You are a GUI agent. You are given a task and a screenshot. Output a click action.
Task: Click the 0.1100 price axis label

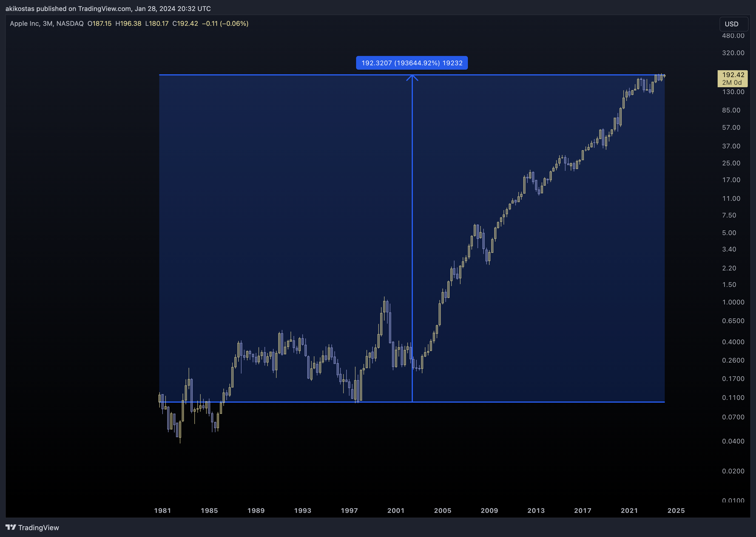pyautogui.click(x=733, y=398)
